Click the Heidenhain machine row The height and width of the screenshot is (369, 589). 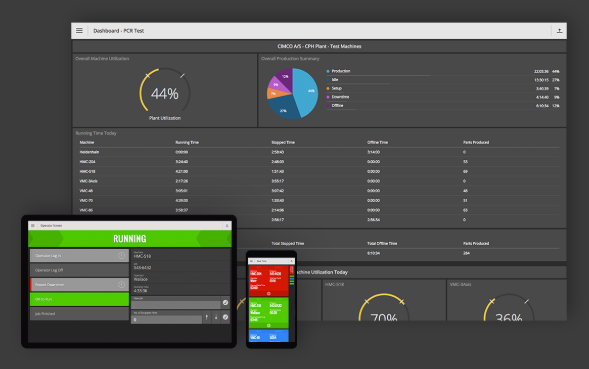(x=319, y=152)
